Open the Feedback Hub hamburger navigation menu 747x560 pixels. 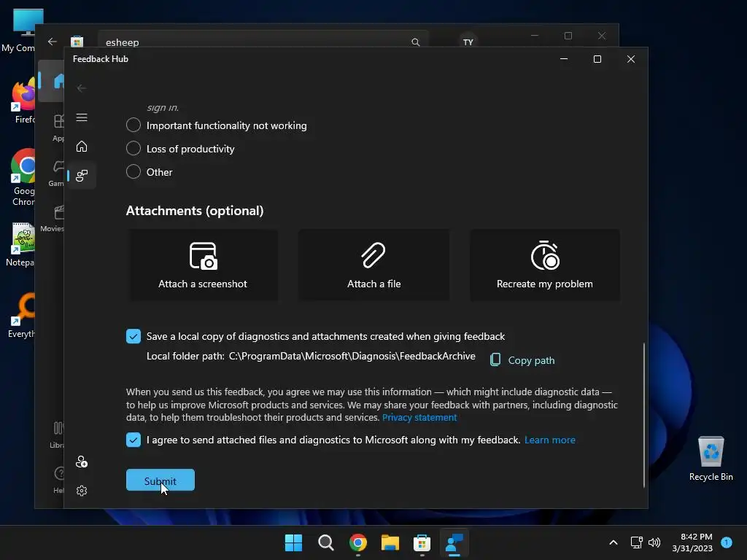pyautogui.click(x=82, y=117)
